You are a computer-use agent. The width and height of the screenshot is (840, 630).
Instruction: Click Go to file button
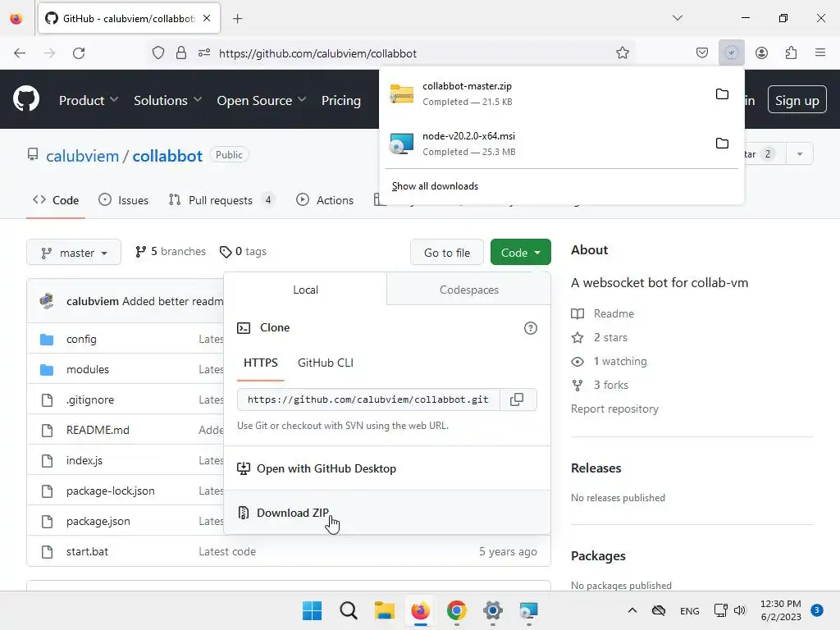pos(447,253)
